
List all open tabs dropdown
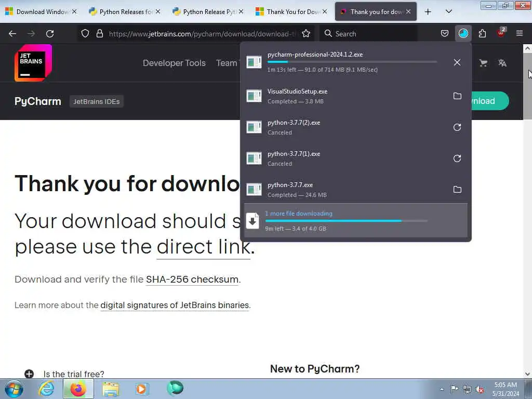448,11
